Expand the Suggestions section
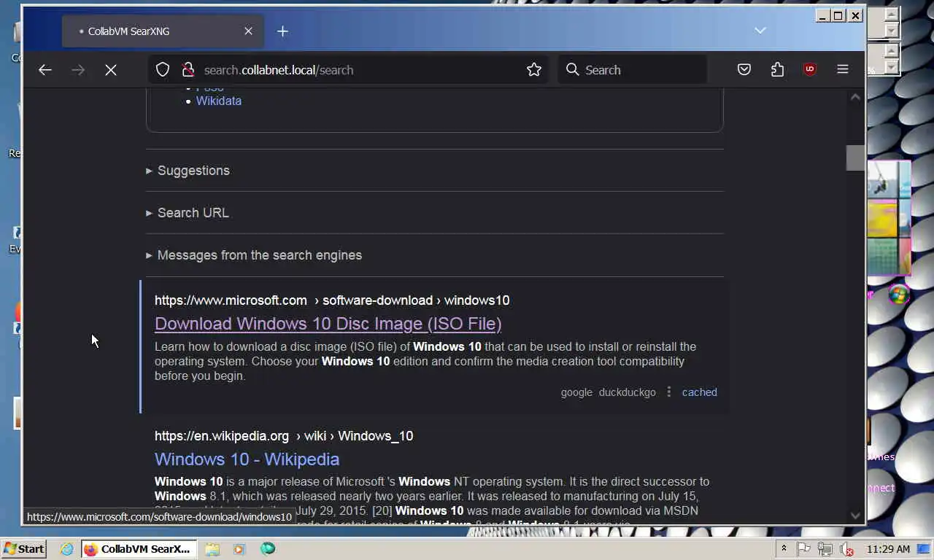Screen dimensions: 934x560 [x=188, y=171]
